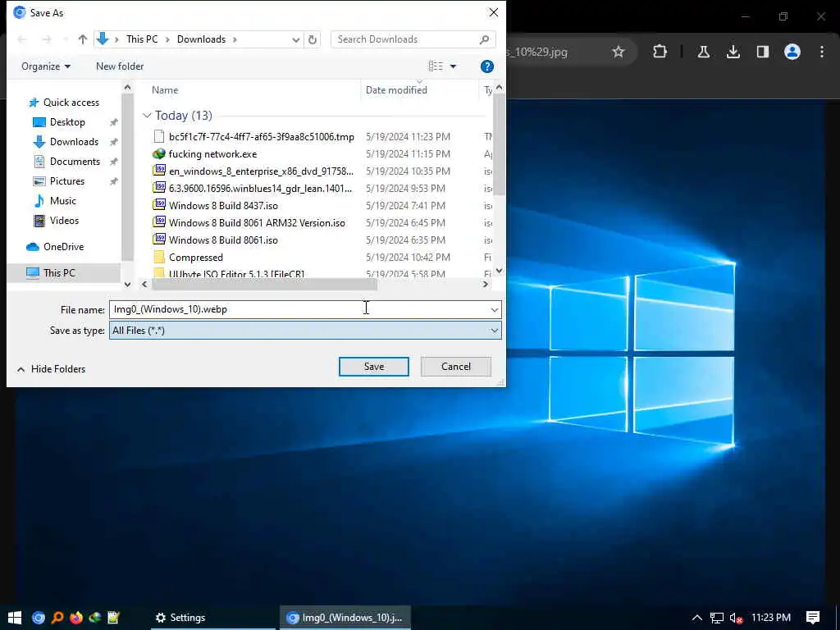Image resolution: width=840 pixels, height=630 pixels.
Task: Select Windows 8 Build 8061.iso
Action: [x=223, y=240]
